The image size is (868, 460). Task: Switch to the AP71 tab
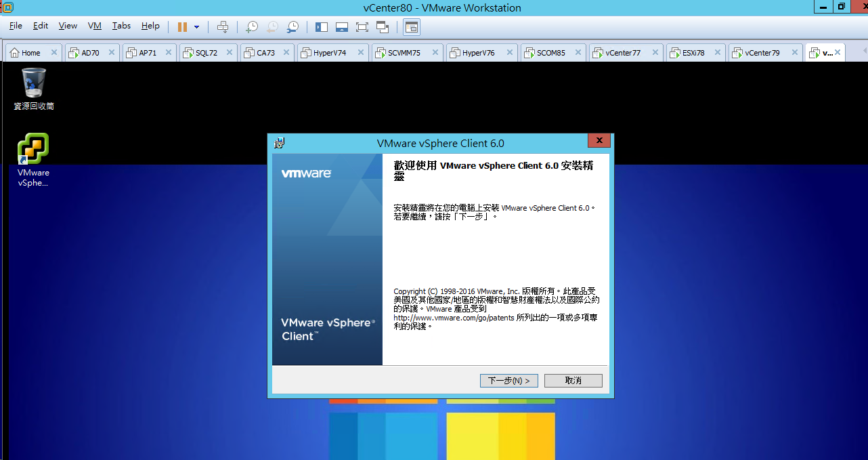point(148,53)
